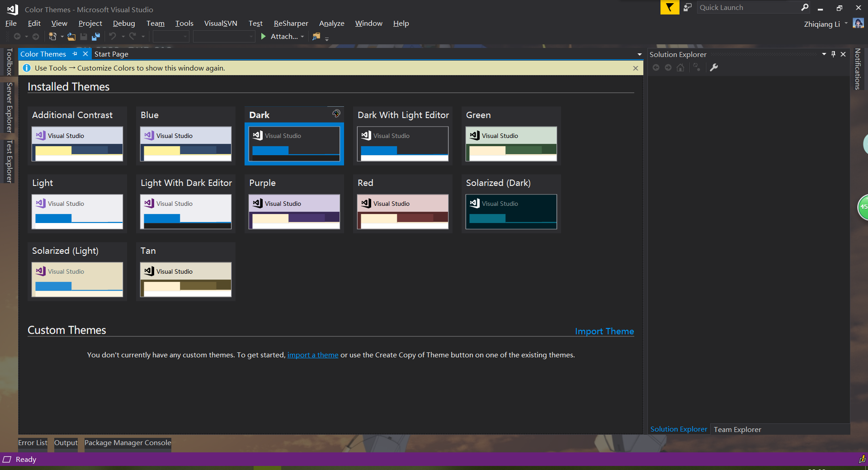This screenshot has height=470, width=868.
Task: Click the Redo arrow icon
Action: point(133,37)
